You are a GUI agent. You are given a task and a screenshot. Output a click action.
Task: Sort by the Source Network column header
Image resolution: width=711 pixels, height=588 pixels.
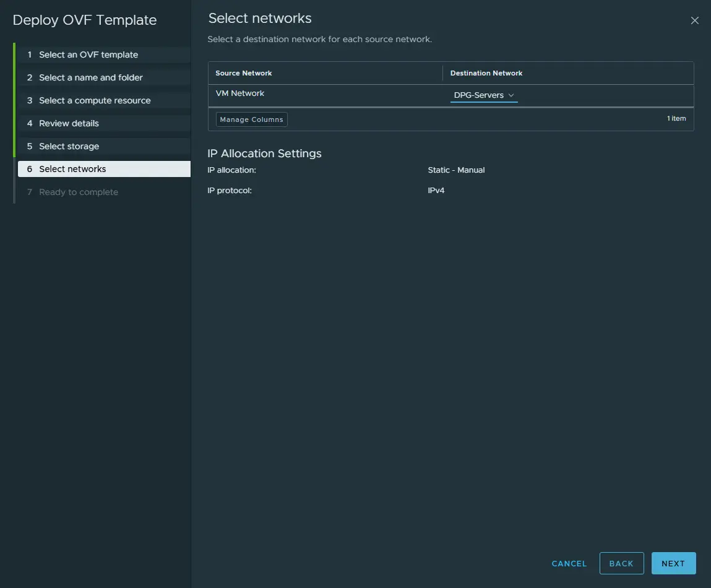pos(244,73)
